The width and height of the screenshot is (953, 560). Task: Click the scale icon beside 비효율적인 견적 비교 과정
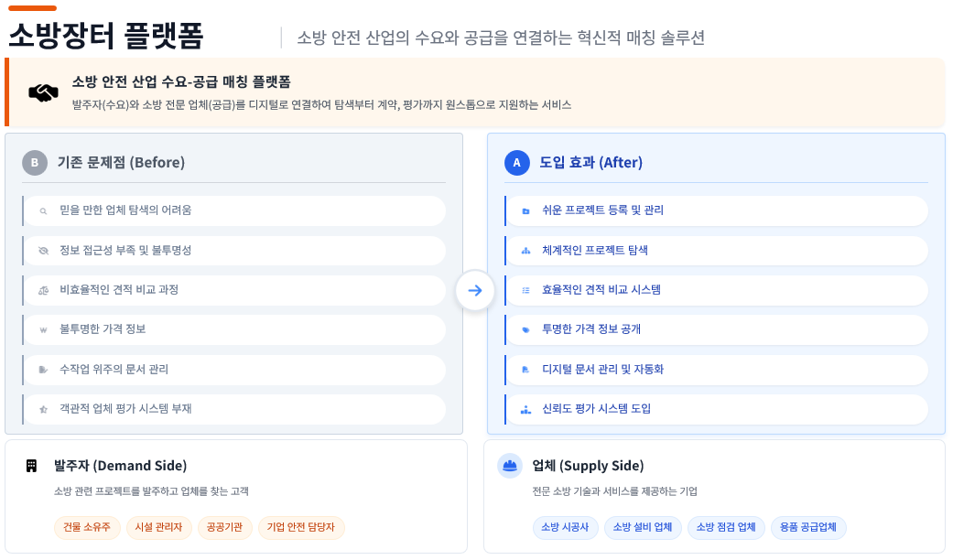tap(43, 290)
